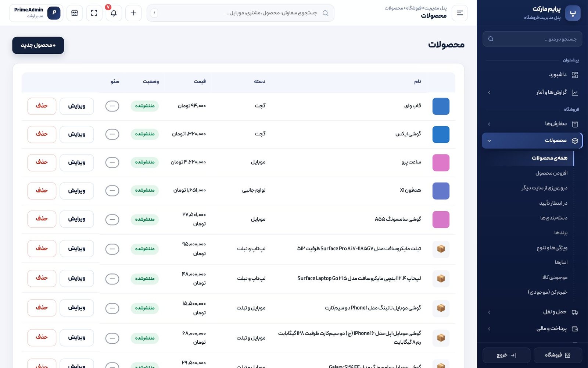Click the محصولات box icon in sidebar
The height and width of the screenshot is (368, 588).
pyautogui.click(x=575, y=141)
